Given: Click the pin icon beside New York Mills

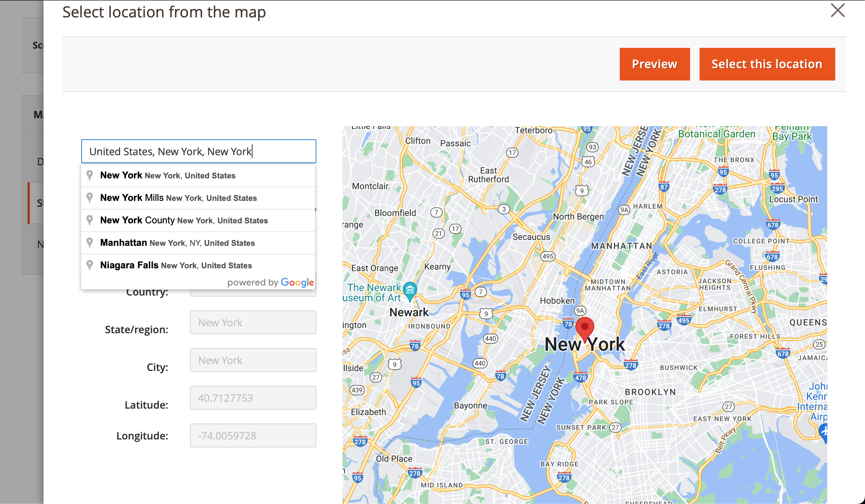Looking at the screenshot, I should pyautogui.click(x=90, y=198).
